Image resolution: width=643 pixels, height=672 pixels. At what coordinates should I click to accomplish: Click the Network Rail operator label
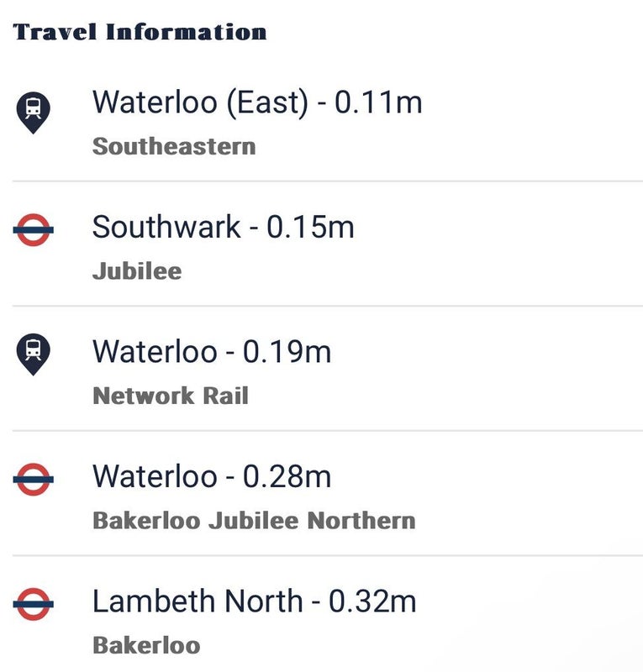pyautogui.click(x=171, y=396)
